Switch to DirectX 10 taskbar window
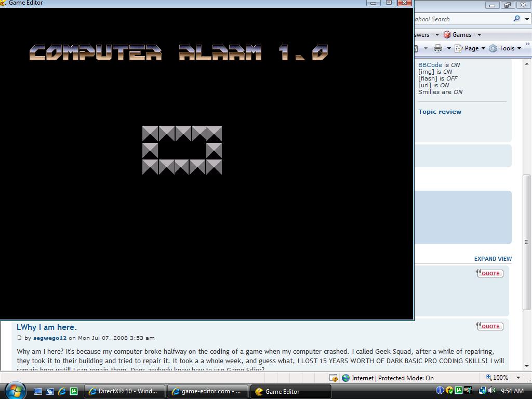 point(125,391)
